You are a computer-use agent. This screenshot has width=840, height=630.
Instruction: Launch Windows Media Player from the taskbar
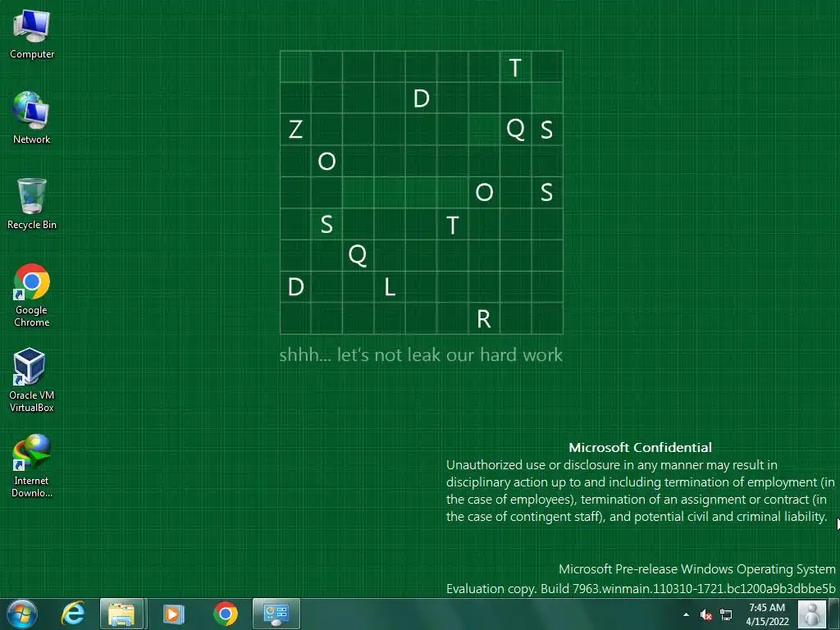(x=173, y=614)
